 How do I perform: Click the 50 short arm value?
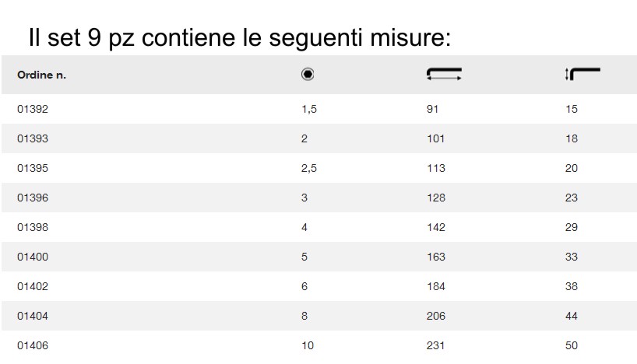[x=572, y=345]
